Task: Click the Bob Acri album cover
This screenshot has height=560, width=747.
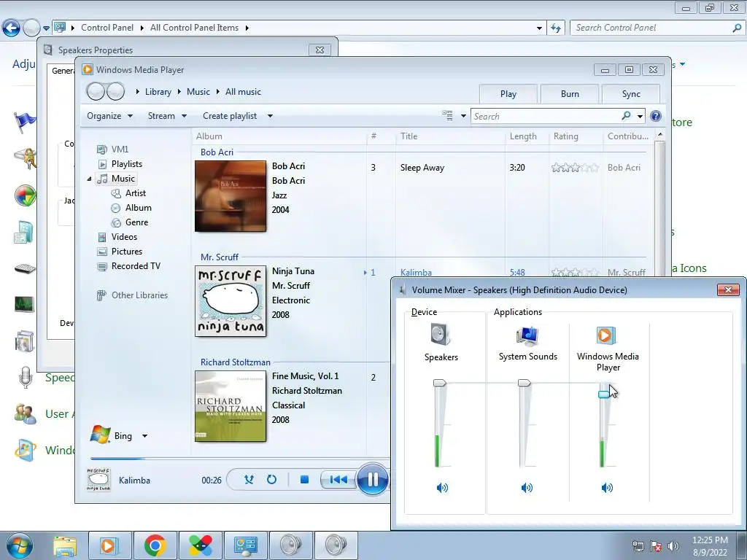Action: coord(231,196)
